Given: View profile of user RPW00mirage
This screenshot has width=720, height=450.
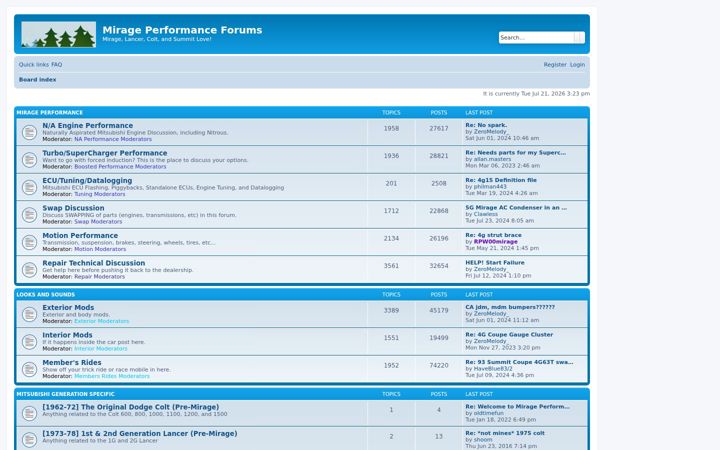Looking at the screenshot, I should 495,242.
